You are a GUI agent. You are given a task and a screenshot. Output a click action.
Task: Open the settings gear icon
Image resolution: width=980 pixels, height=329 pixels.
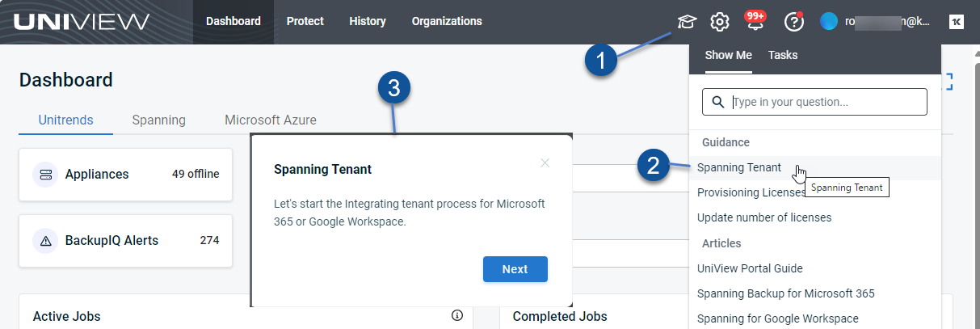(x=720, y=22)
